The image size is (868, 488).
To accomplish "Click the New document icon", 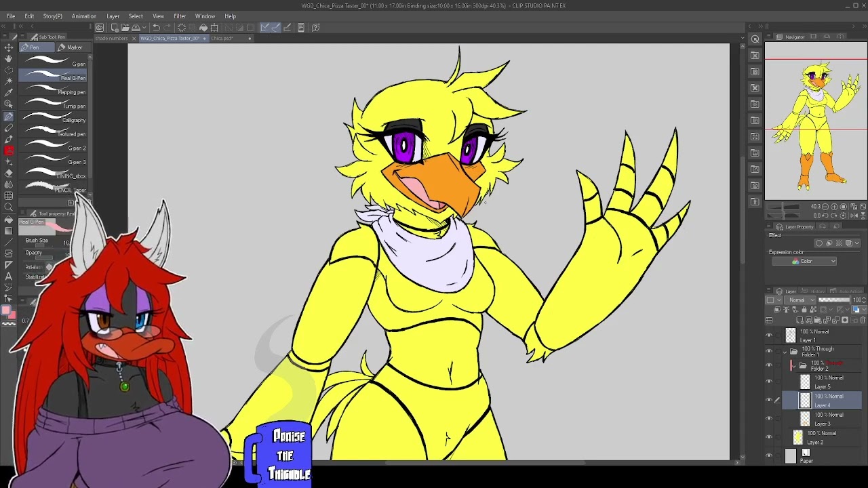I will point(115,28).
